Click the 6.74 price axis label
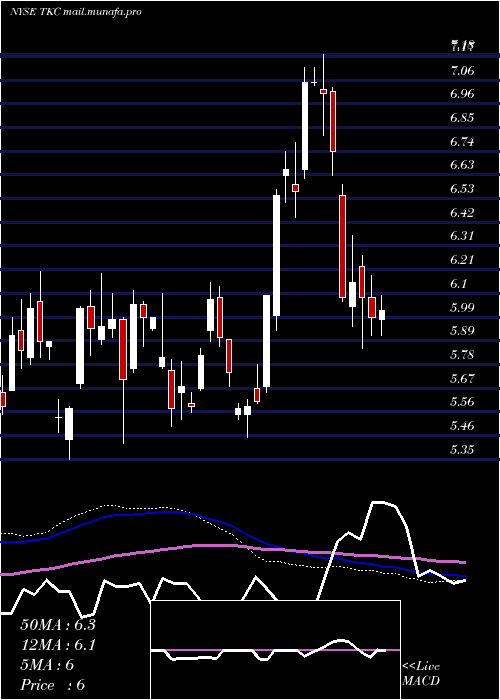Screen dimensions: 500x700 (x=462, y=142)
